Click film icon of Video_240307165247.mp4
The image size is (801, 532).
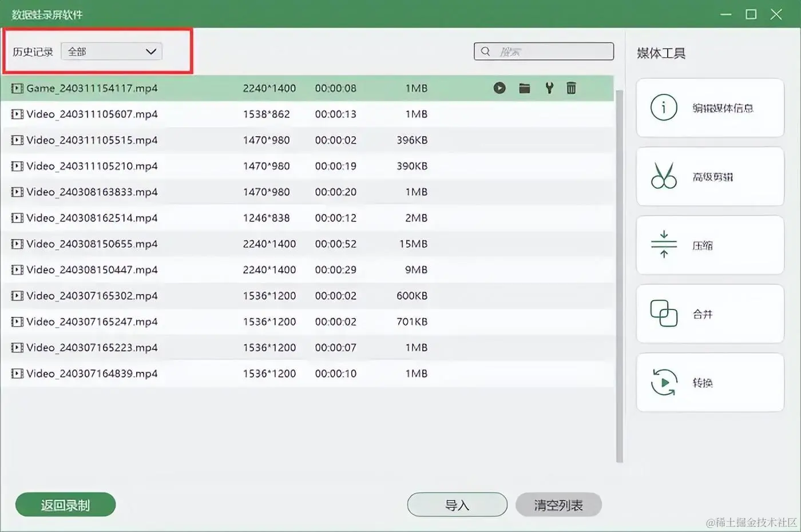[17, 322]
